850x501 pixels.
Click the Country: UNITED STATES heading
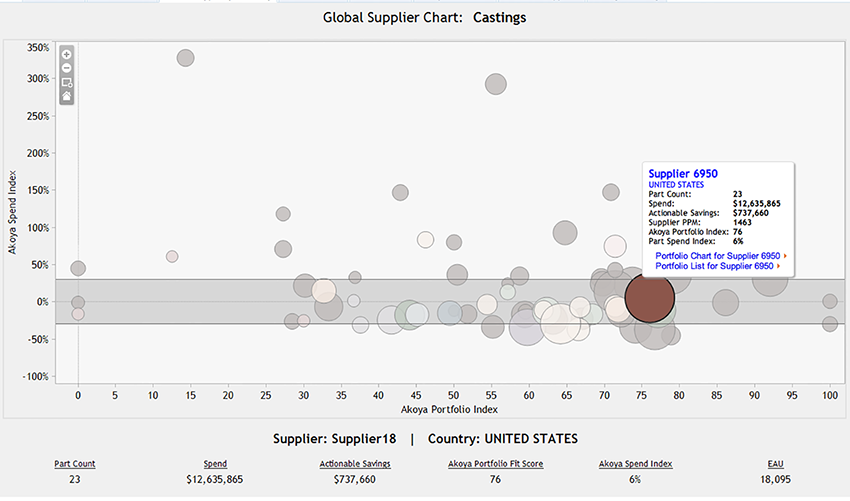[x=503, y=439]
